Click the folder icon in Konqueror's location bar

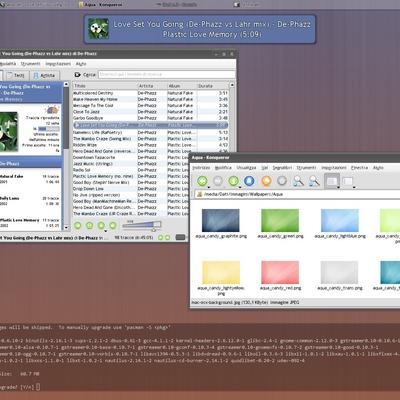pos(199,194)
